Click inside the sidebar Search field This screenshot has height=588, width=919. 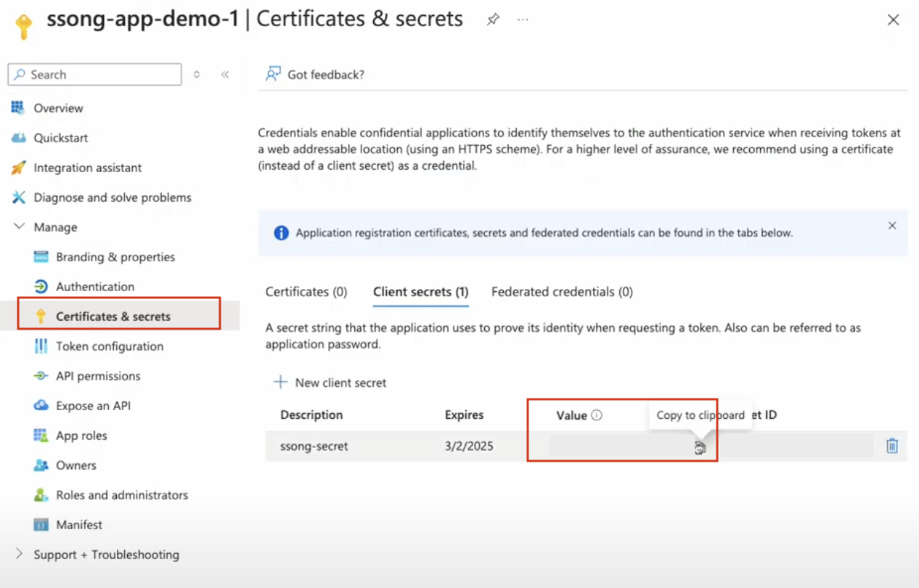[x=94, y=74]
